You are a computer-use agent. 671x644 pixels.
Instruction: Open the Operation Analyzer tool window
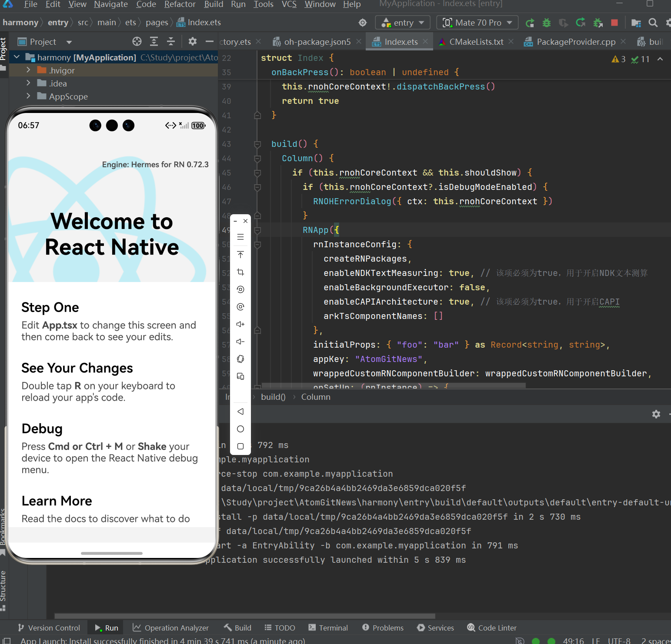click(170, 627)
